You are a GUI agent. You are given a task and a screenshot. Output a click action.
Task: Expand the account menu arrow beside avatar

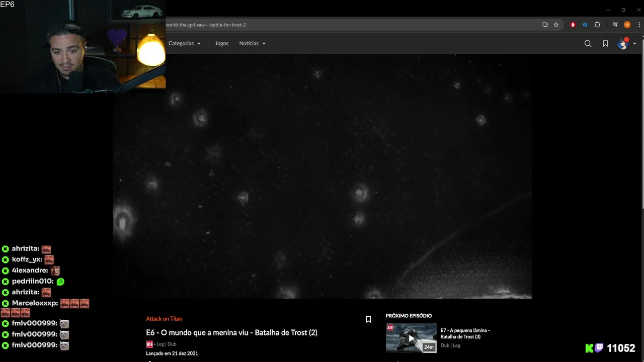[634, 44]
